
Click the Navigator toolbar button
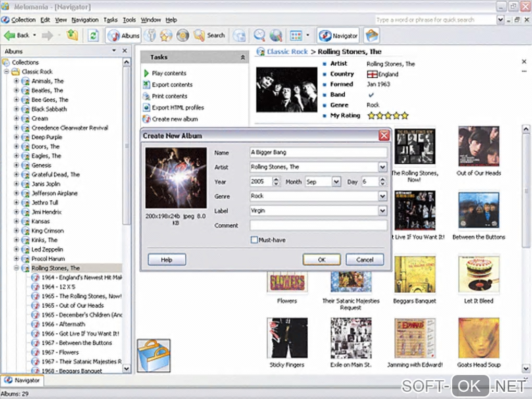[338, 35]
